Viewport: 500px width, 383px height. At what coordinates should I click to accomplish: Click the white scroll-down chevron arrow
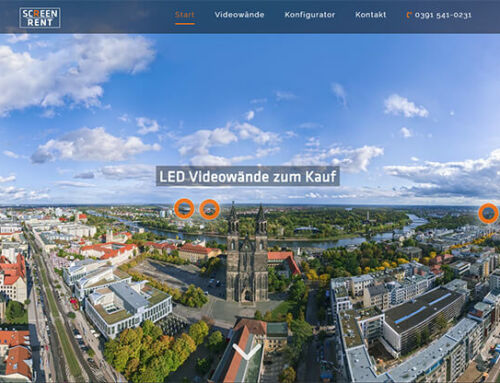point(247,351)
